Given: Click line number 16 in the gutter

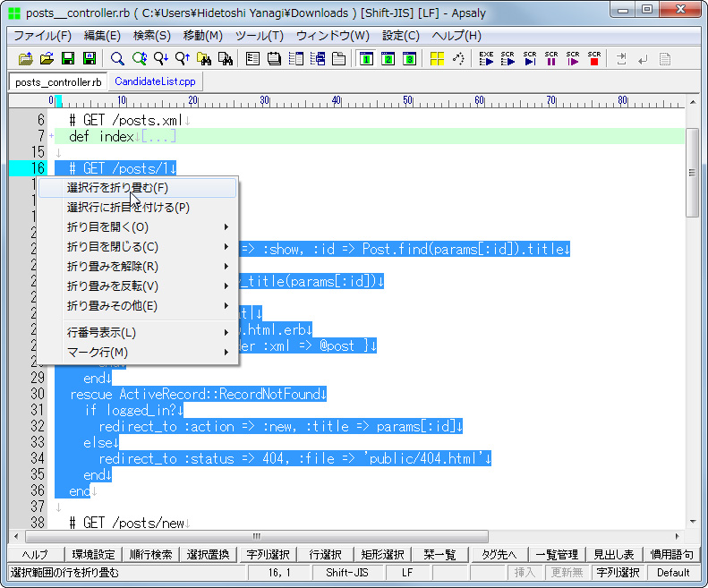Looking at the screenshot, I should click(38, 168).
